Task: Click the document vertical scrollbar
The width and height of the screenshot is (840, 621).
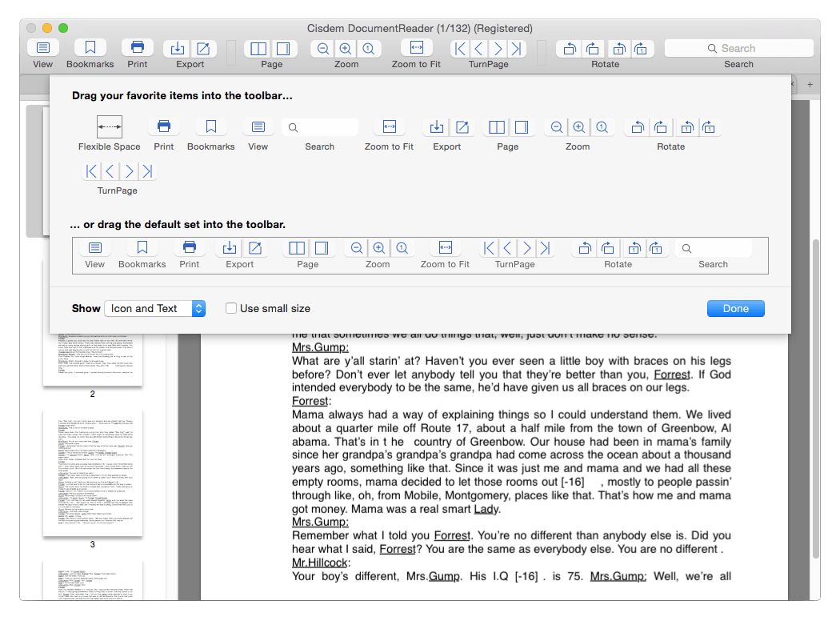Action: coord(815,400)
